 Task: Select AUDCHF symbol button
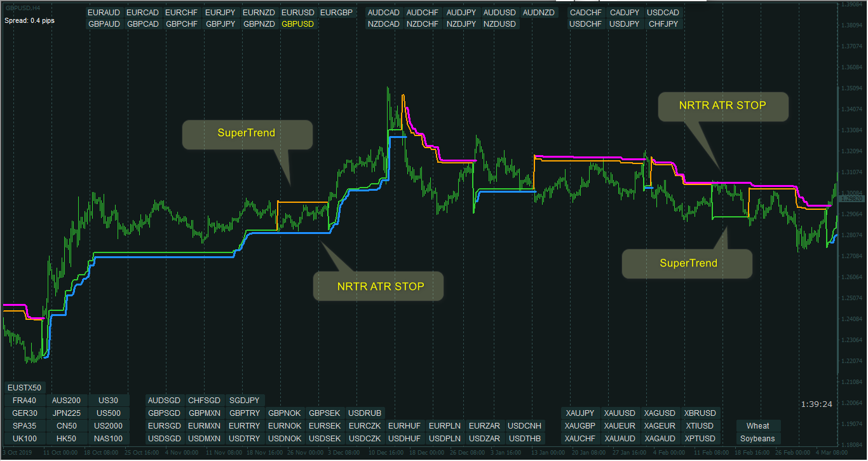coord(423,13)
